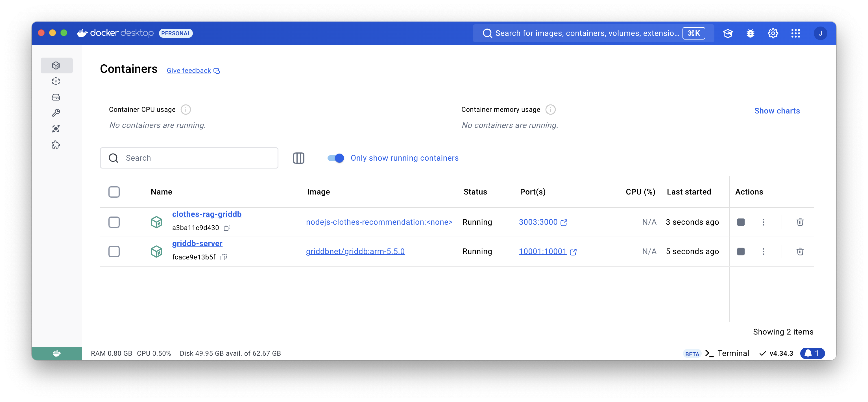Screen dimensions: 868x402
Task: Open the Builds wrench icon in sidebar
Action: pyautogui.click(x=56, y=113)
